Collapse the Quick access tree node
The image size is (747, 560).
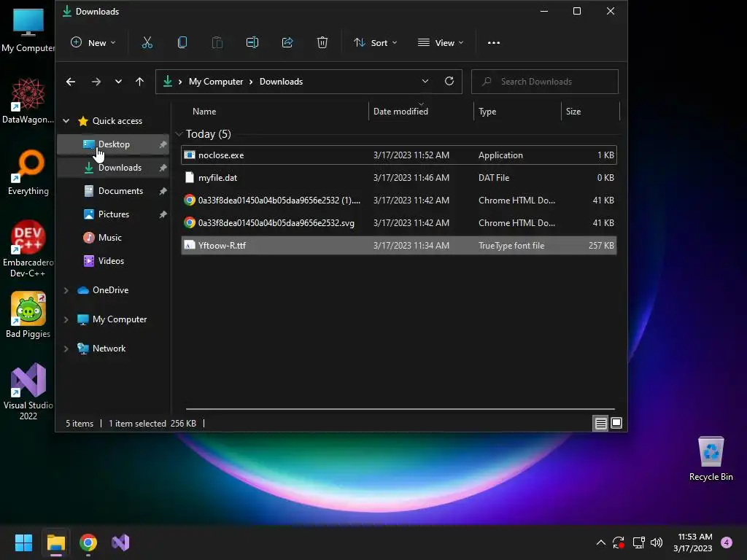pos(66,121)
